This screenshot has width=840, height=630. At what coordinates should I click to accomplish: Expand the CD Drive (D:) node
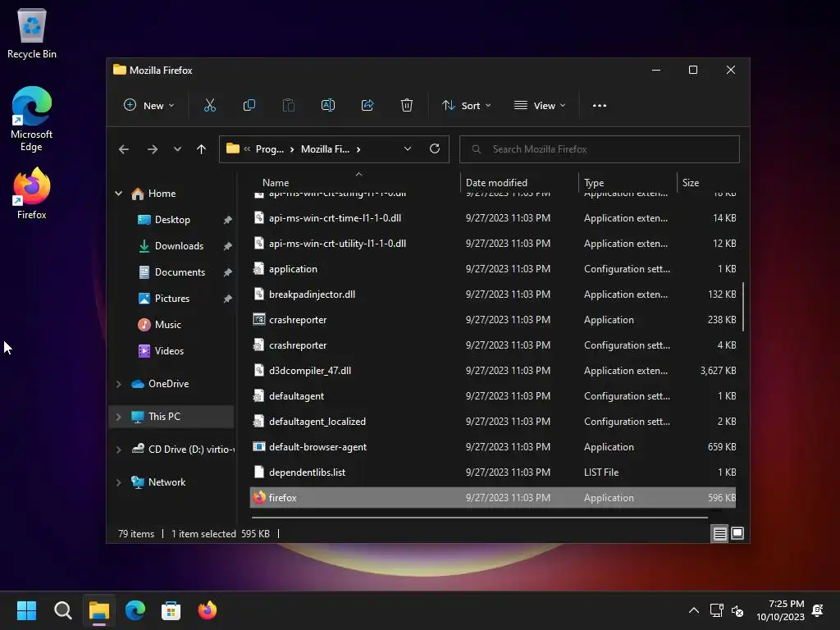click(118, 450)
